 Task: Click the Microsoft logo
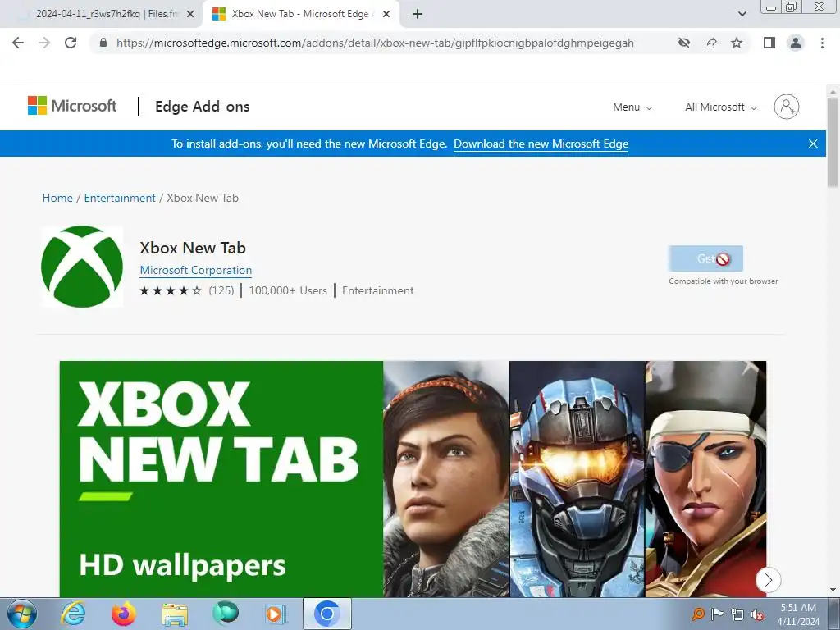(72, 106)
